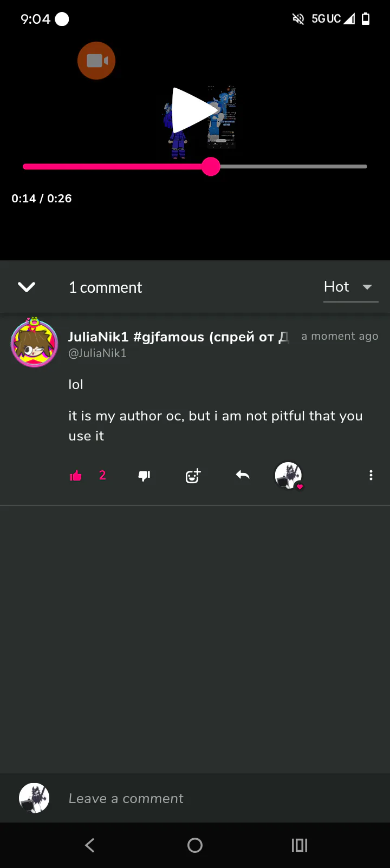Select the JuliaNik1 #gjfamous display name
Image resolution: width=390 pixels, height=868 pixels.
(x=179, y=337)
